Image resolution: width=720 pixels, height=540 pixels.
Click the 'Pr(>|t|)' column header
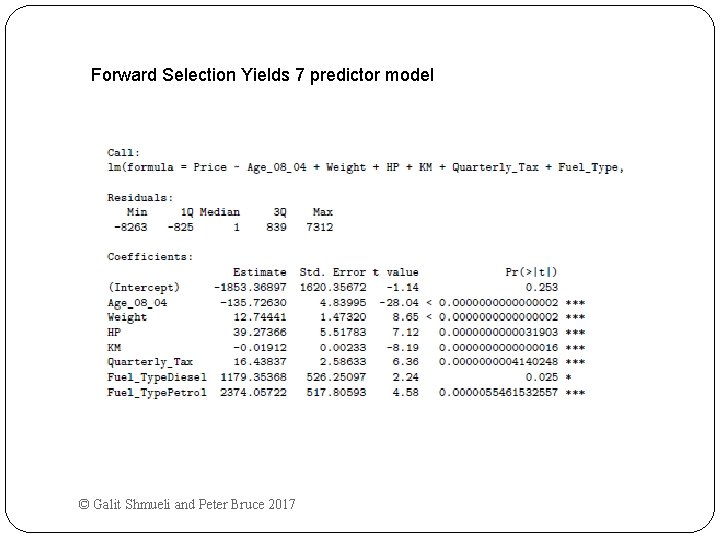[531, 272]
